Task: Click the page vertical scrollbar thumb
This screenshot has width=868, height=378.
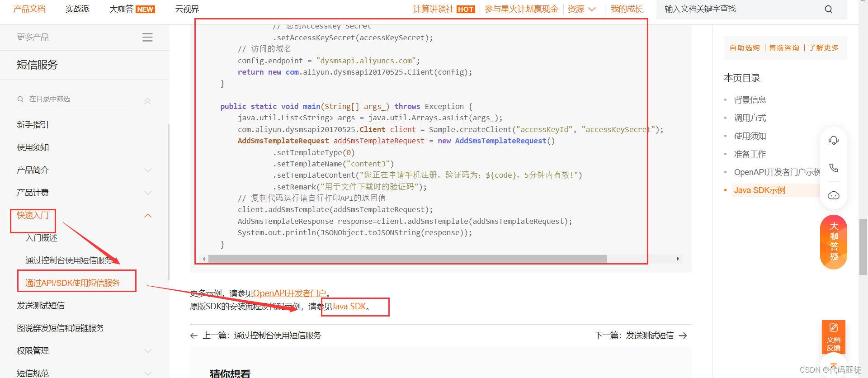Action: pyautogui.click(x=863, y=246)
